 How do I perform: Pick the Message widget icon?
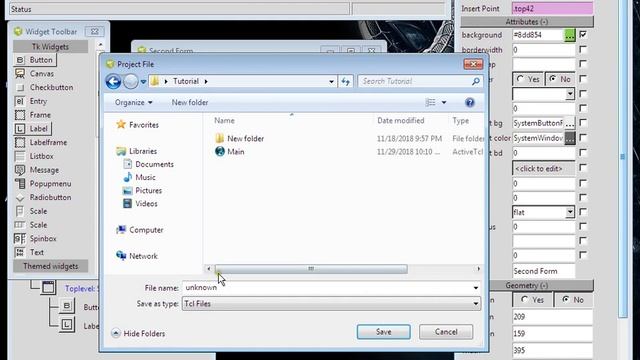tap(20, 170)
